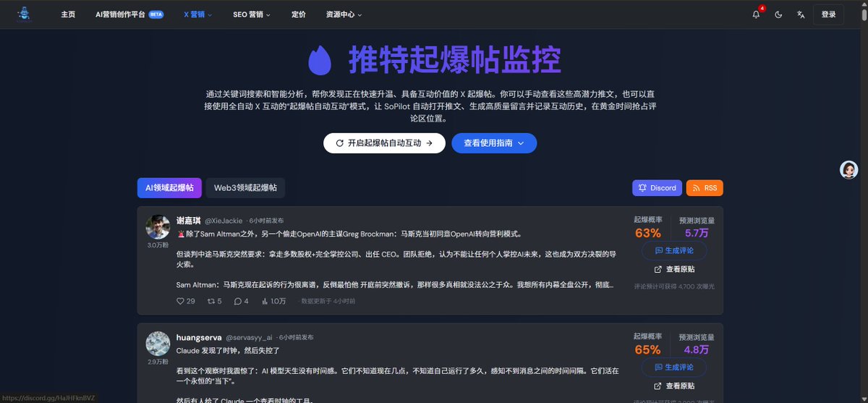Open the 谢嘉琪 author name
This screenshot has height=403, width=868.
(189, 220)
